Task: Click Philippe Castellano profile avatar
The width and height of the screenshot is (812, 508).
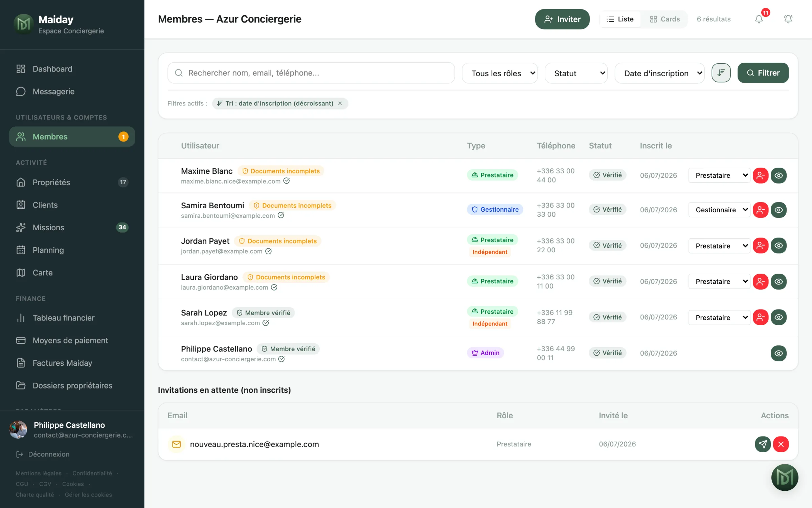Action: click(18, 429)
